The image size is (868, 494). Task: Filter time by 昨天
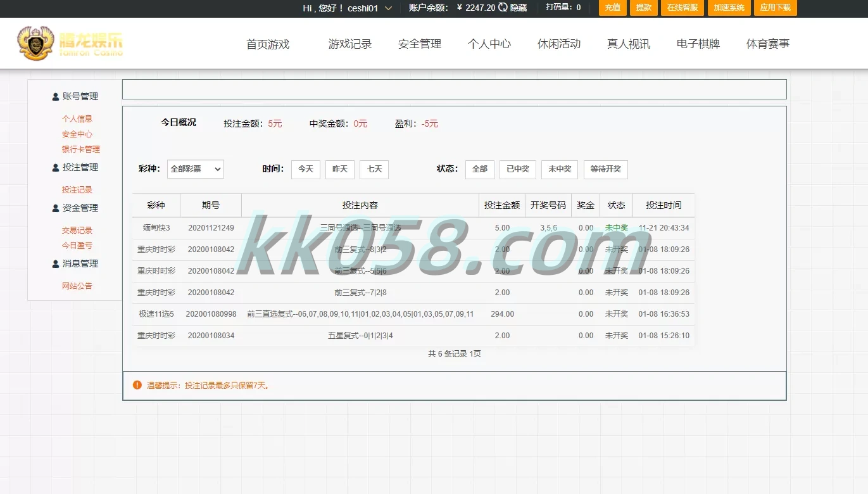(x=340, y=169)
